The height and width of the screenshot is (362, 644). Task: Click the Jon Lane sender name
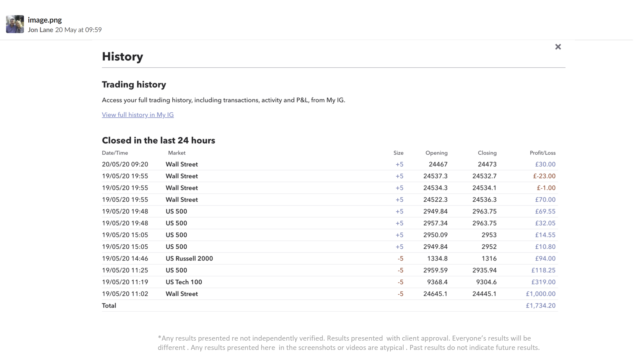[x=40, y=30]
